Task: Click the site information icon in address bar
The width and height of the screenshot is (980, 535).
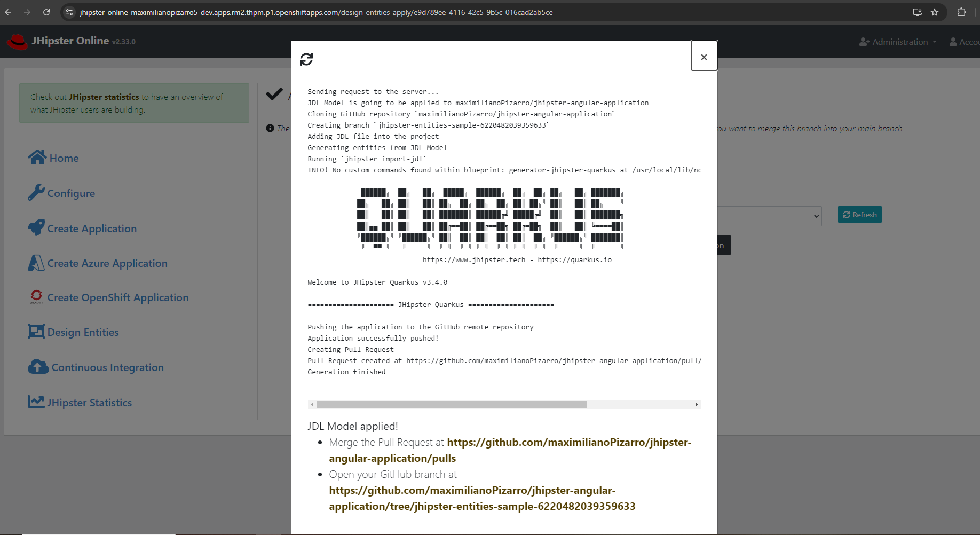Action: click(x=69, y=12)
